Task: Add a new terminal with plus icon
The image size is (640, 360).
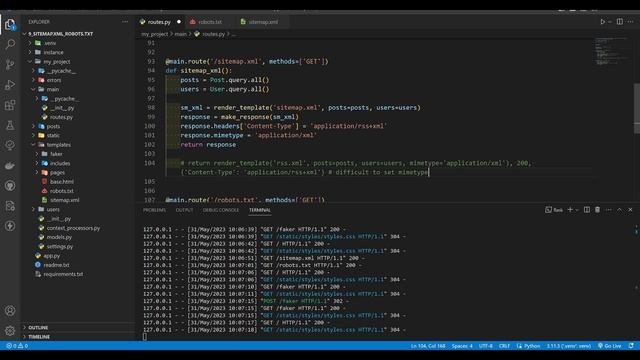Action: point(570,210)
